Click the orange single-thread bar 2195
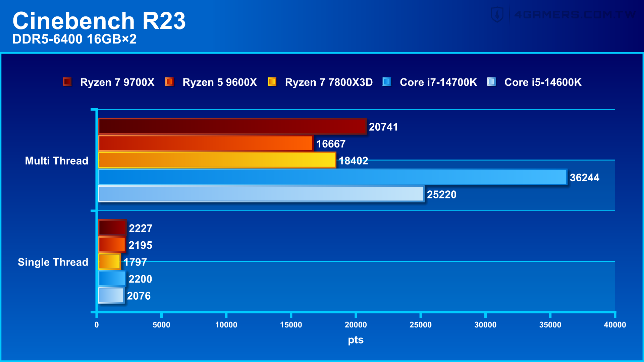 (x=112, y=245)
